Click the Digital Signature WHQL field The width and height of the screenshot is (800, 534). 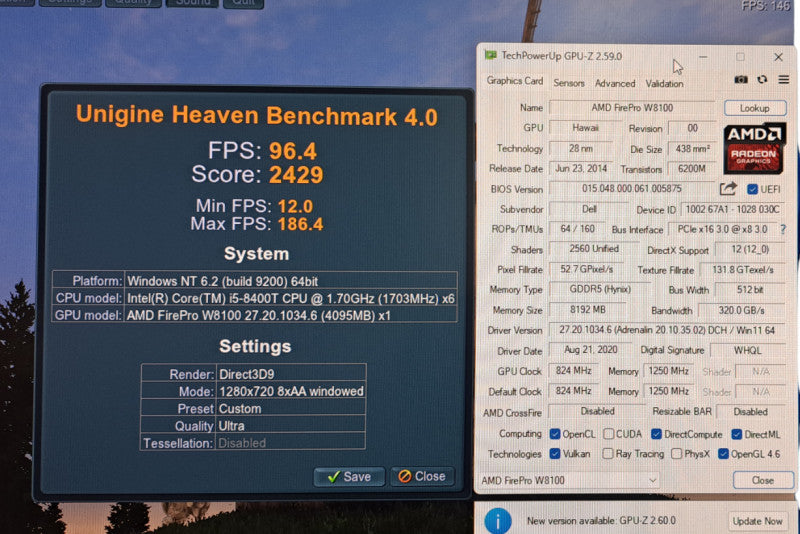click(x=747, y=350)
